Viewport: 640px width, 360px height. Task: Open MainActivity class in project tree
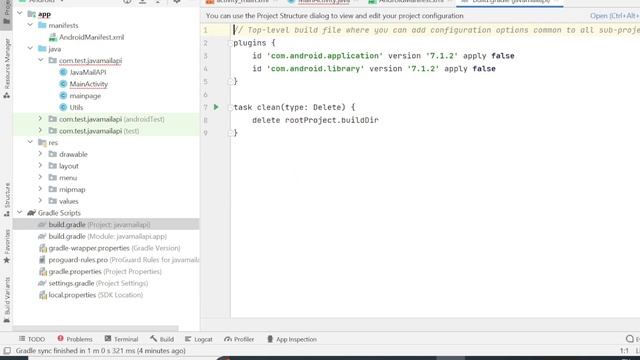click(89, 84)
